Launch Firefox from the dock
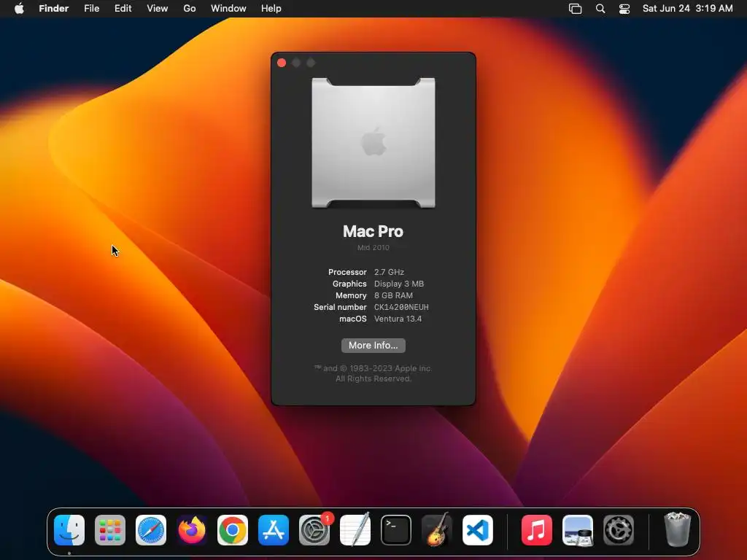The image size is (747, 560). 192,530
